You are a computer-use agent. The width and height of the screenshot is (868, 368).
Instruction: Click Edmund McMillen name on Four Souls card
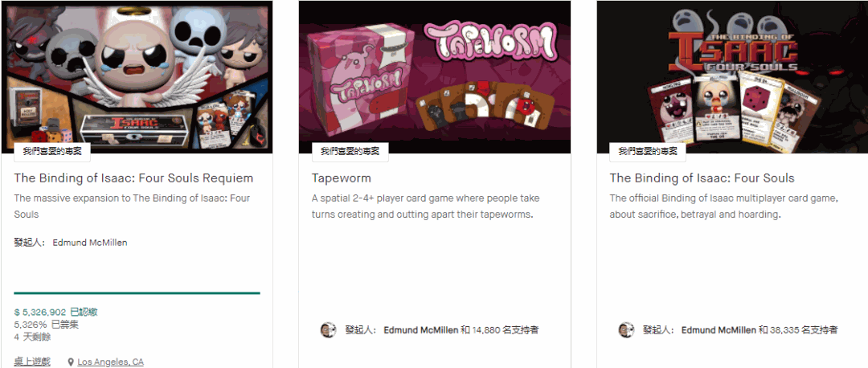[x=719, y=329]
